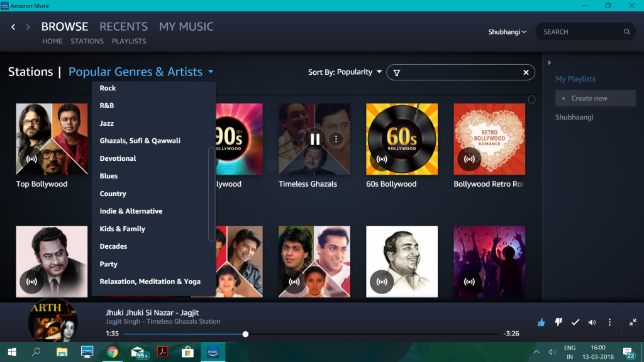Open the Shubhangi account menu
644x362 pixels.
(x=507, y=32)
